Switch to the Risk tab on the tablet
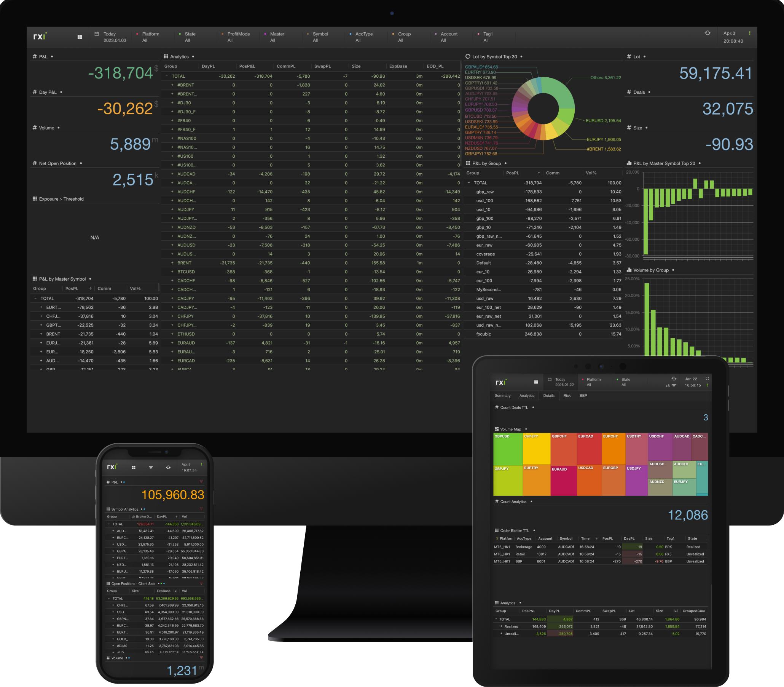This screenshot has height=687, width=784. pyautogui.click(x=567, y=396)
